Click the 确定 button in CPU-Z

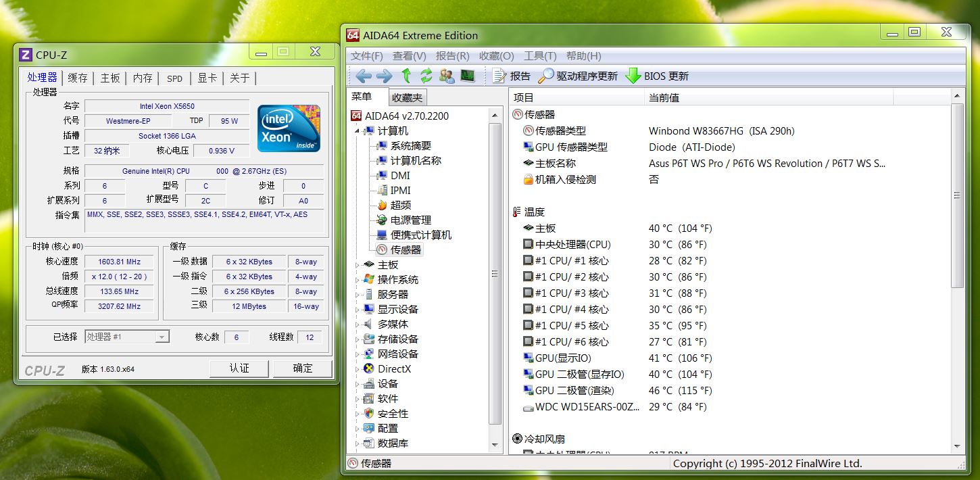tap(303, 368)
